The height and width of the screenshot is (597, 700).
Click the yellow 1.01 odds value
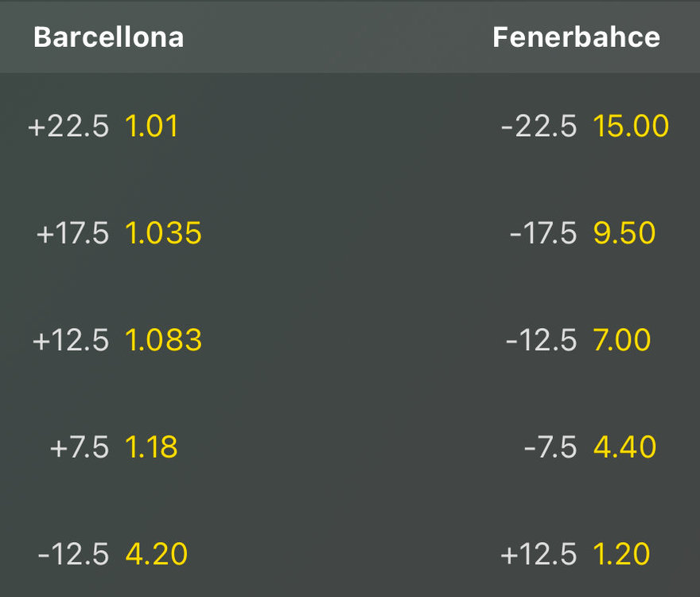(x=152, y=126)
